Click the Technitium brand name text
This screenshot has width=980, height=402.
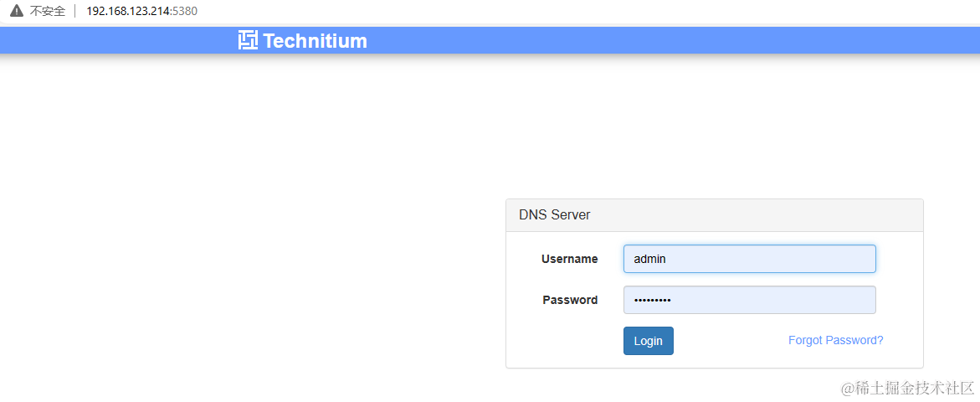point(315,41)
